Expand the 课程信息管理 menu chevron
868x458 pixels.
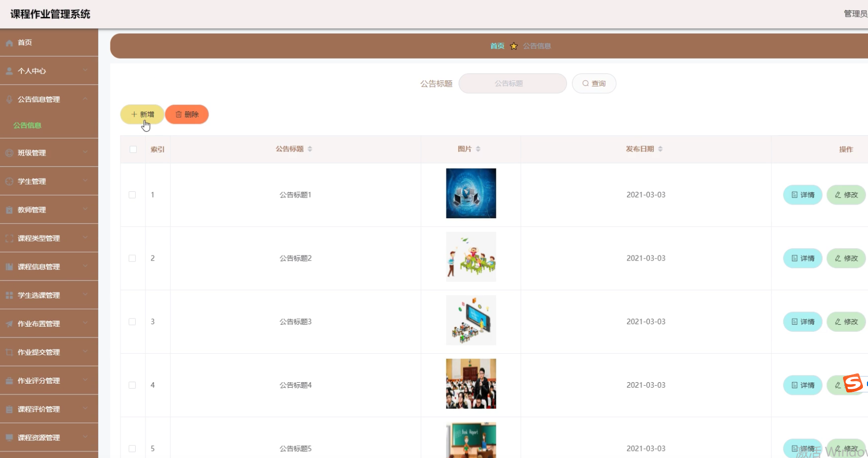tap(85, 266)
